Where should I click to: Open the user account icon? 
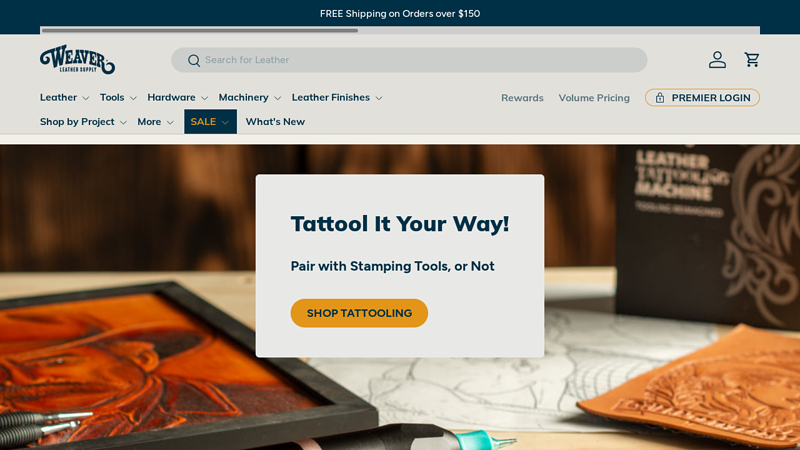point(717,60)
